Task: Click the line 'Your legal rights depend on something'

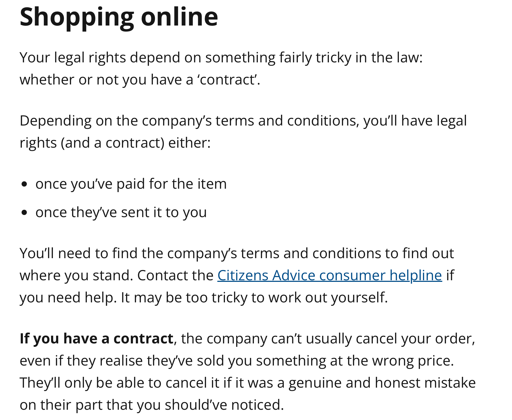Action: (221, 57)
